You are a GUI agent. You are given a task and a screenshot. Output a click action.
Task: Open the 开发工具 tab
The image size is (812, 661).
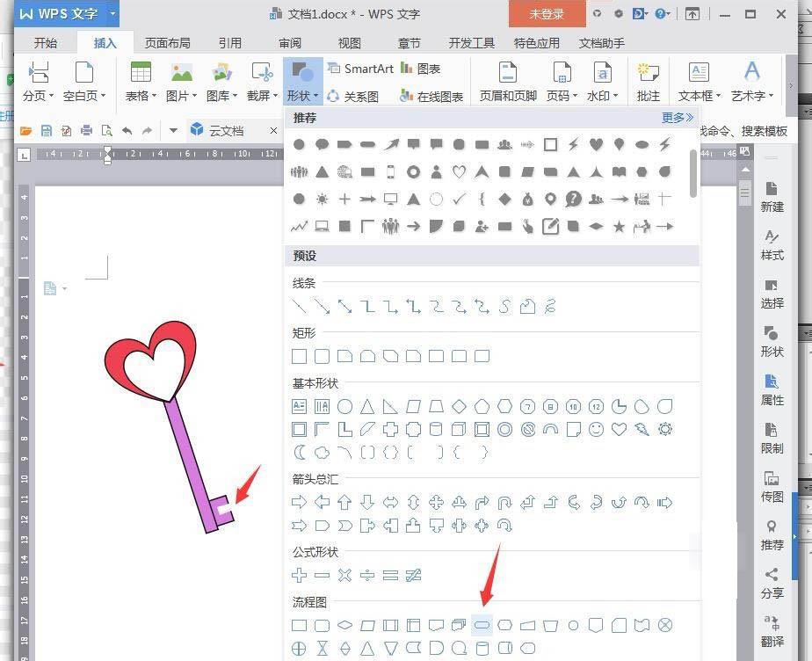(471, 43)
